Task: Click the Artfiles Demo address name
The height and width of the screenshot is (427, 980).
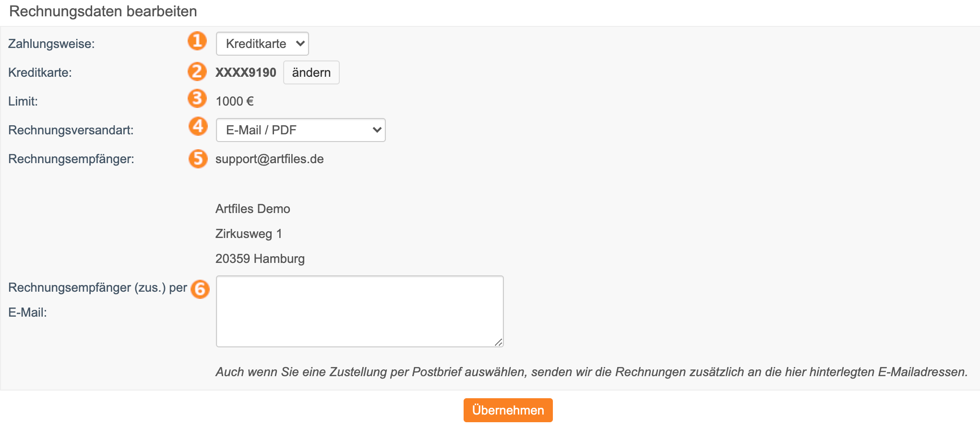Action: (x=253, y=209)
